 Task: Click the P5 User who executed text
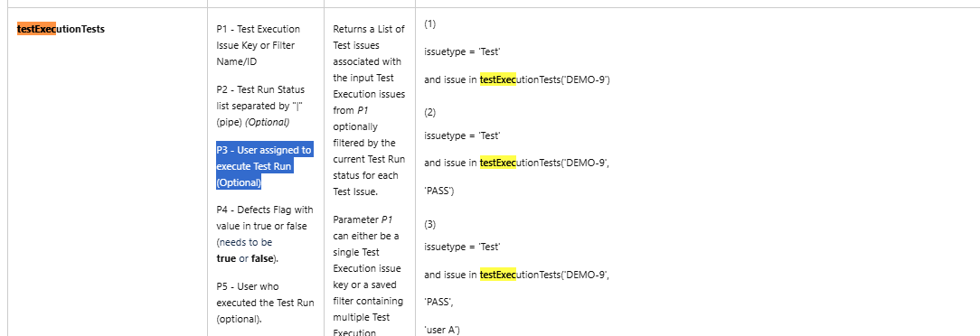point(265,303)
